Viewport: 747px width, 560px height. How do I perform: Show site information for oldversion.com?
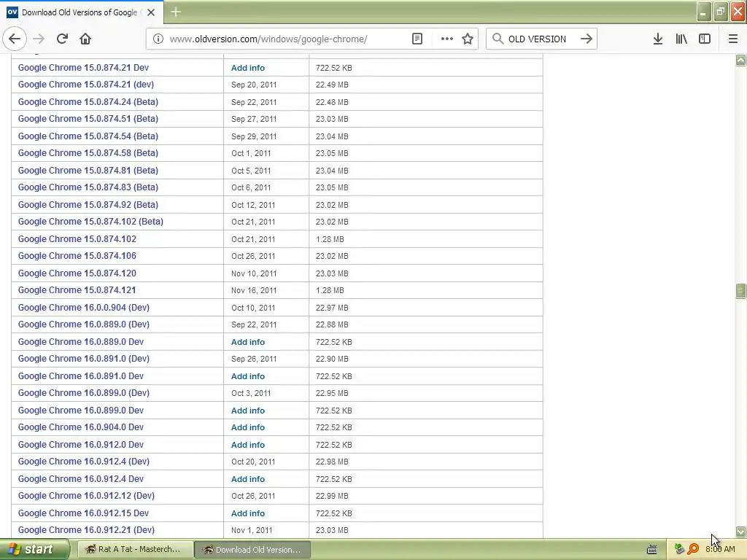158,39
